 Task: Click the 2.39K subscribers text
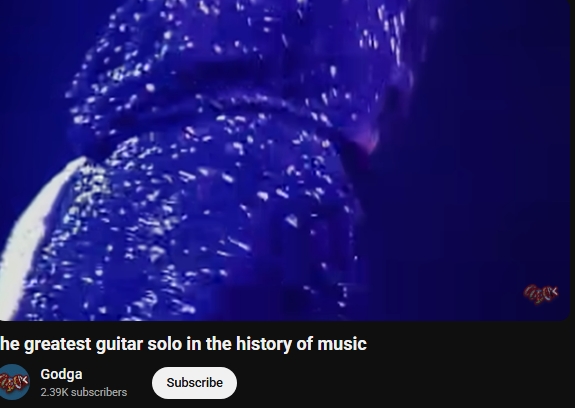pos(84,392)
